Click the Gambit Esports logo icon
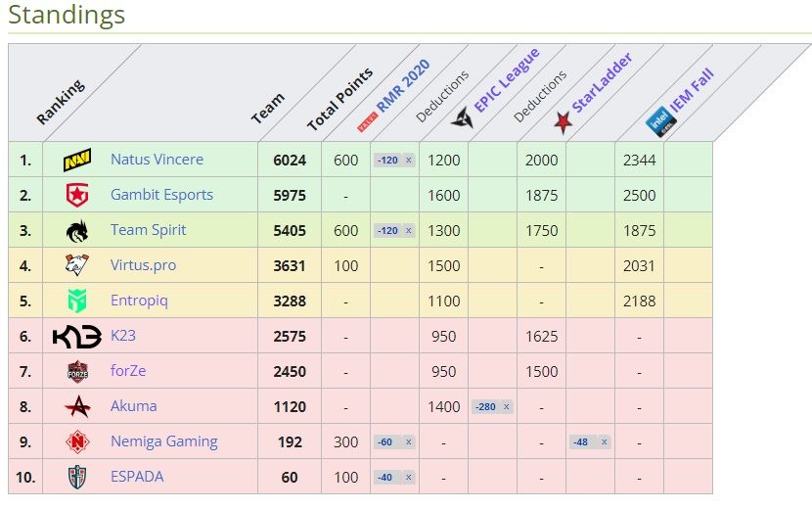Screen dimensions: 812x510 pos(77,195)
